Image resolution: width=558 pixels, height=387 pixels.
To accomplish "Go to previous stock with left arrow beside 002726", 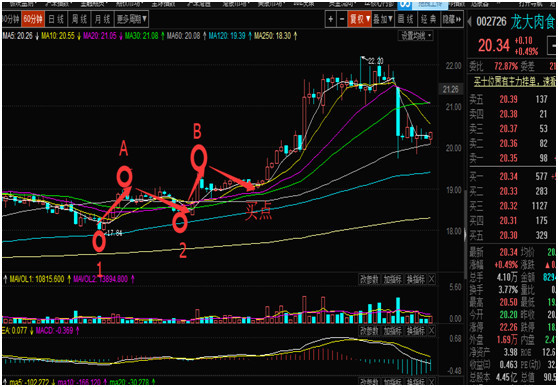I will point(469,21).
